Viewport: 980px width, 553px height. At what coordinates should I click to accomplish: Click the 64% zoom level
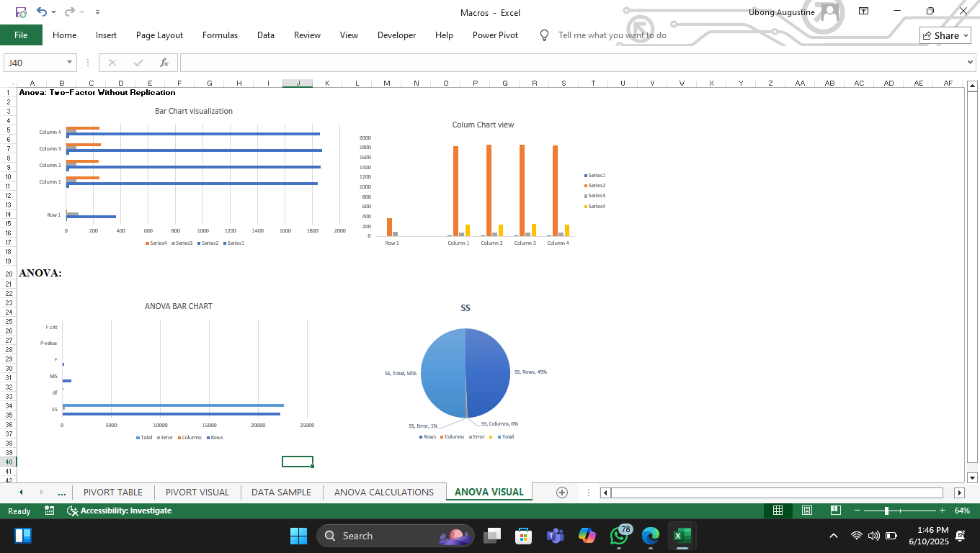click(962, 511)
